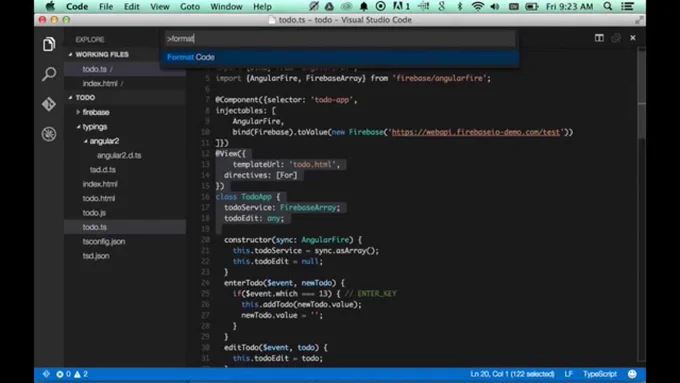680x383 pixels.
Task: Open todo.html file
Action: point(99,198)
